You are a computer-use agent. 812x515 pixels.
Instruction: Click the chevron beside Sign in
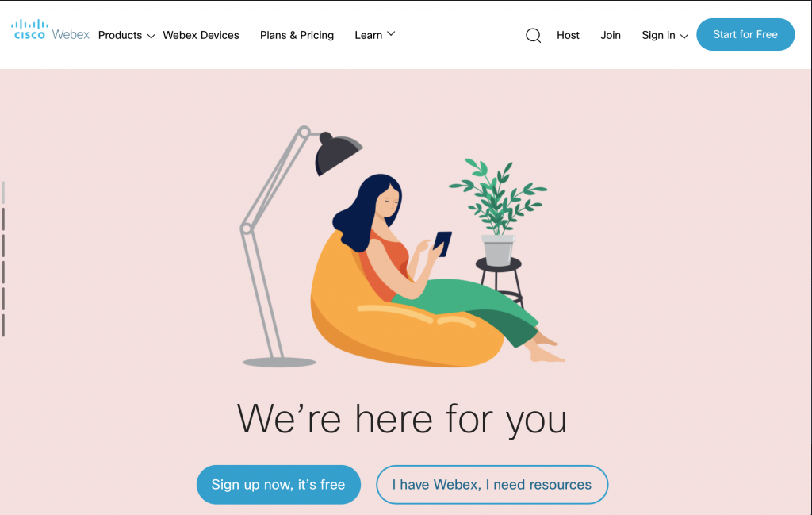(x=684, y=37)
